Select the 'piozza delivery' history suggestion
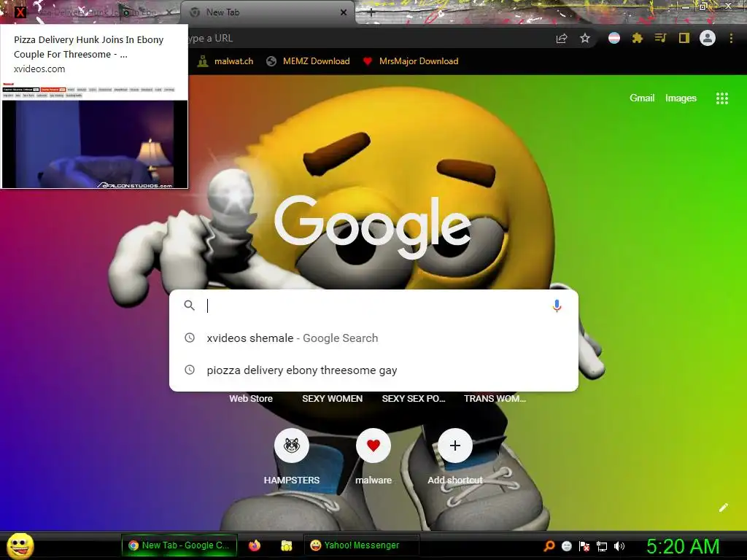 pos(374,370)
